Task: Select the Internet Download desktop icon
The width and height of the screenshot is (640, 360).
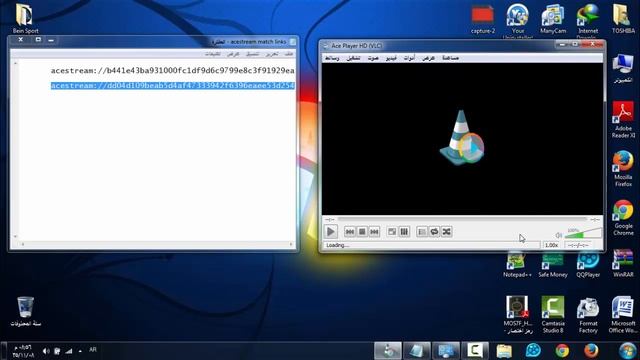Action: point(588,20)
